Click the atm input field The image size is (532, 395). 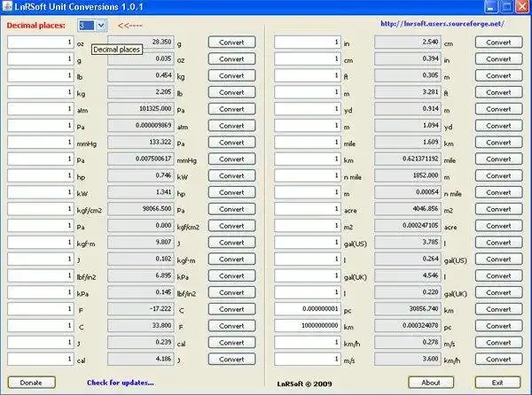(x=41, y=109)
